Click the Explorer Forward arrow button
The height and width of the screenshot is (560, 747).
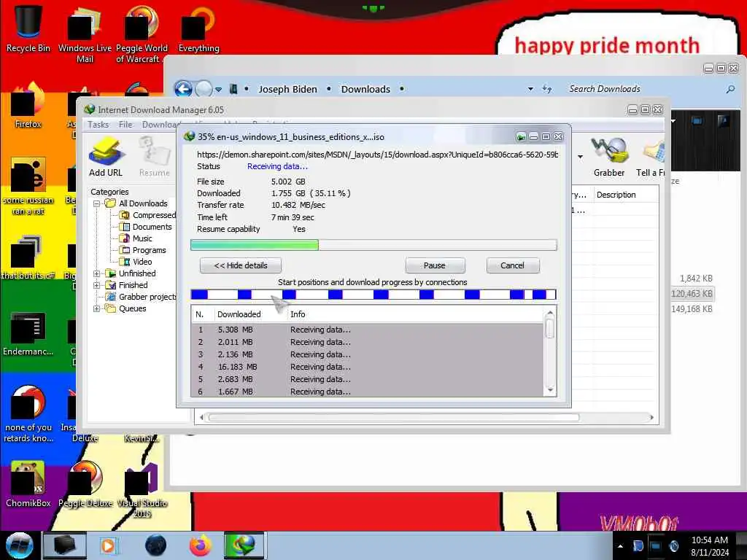[x=204, y=89]
